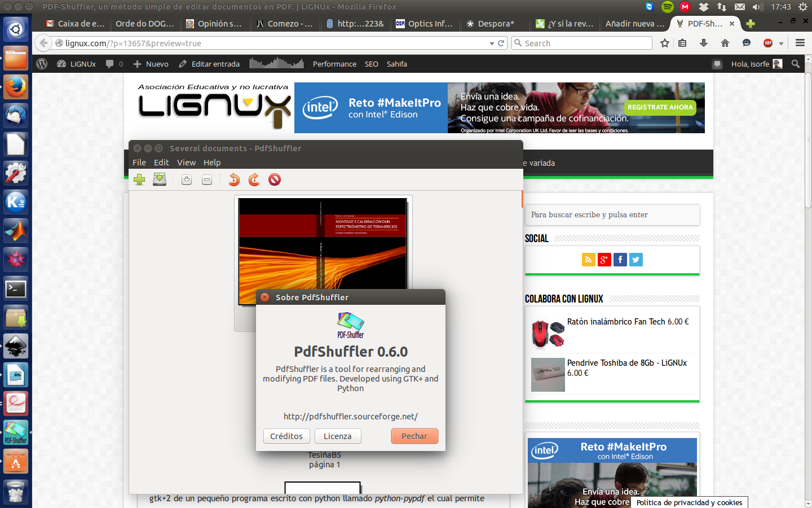Screen dimensions: 812x508
Task: Click the volume indicator in the top panel
Action: pos(758,7)
